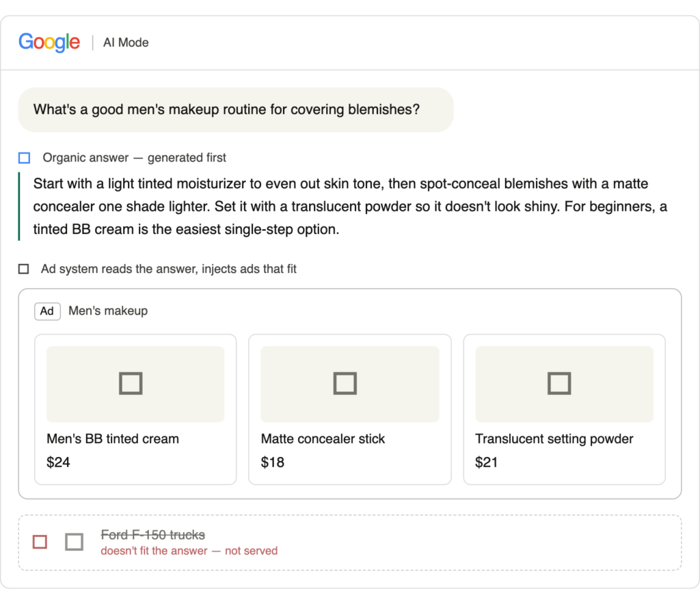Click the Translucent setting powder title
Viewport: 700px width, 604px height.
(554, 438)
